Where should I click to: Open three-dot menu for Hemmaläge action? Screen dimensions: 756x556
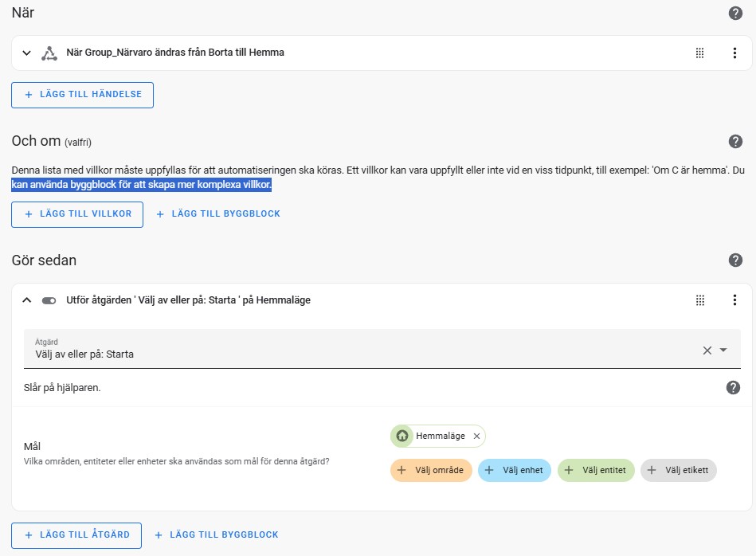[734, 300]
